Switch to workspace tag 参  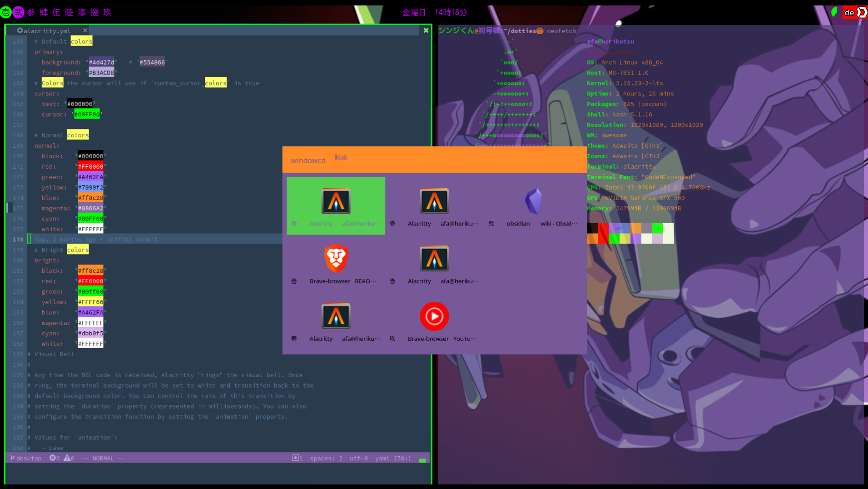(x=31, y=12)
